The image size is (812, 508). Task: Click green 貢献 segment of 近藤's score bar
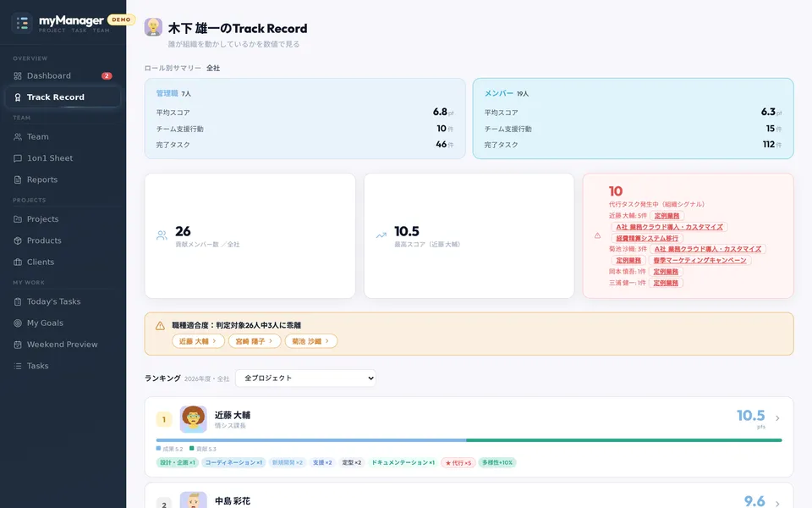coord(624,440)
